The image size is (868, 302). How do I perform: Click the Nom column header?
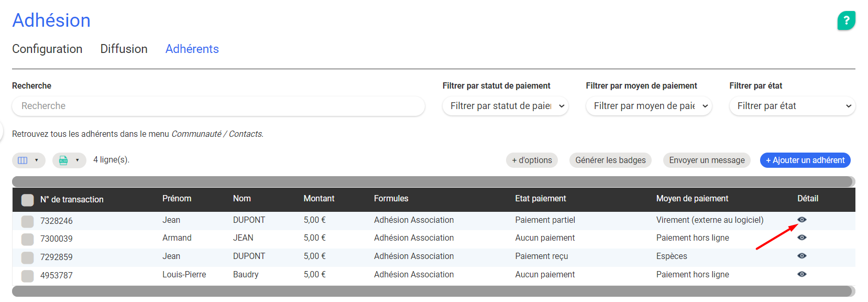pos(242,199)
